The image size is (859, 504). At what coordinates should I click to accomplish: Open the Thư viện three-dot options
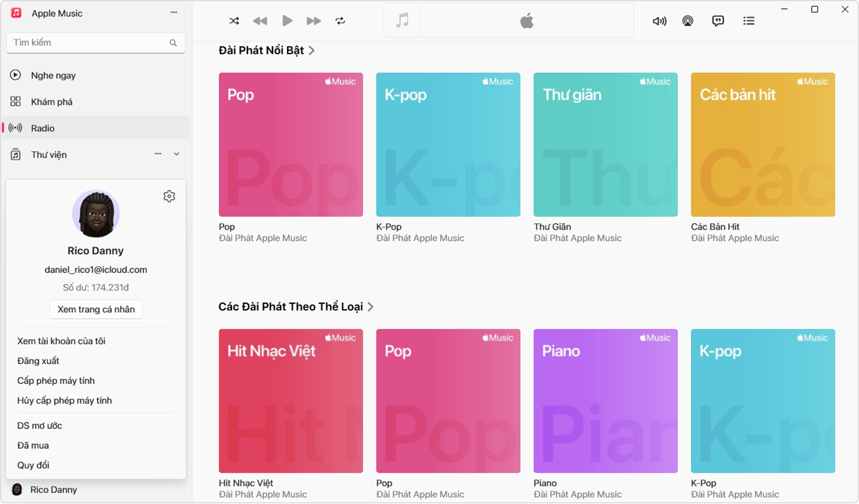pos(158,154)
